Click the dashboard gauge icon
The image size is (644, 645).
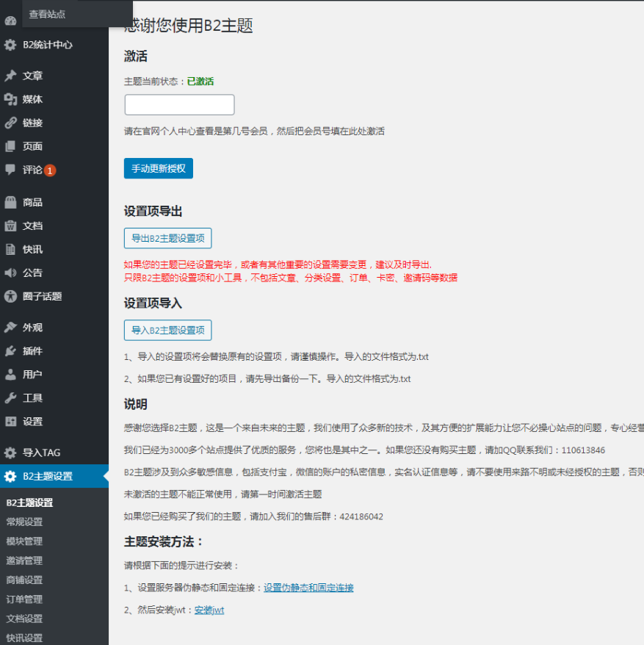[x=11, y=21]
